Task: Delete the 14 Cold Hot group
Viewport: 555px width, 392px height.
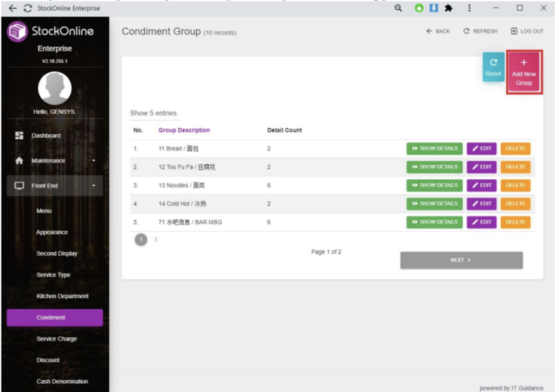Action: 515,204
